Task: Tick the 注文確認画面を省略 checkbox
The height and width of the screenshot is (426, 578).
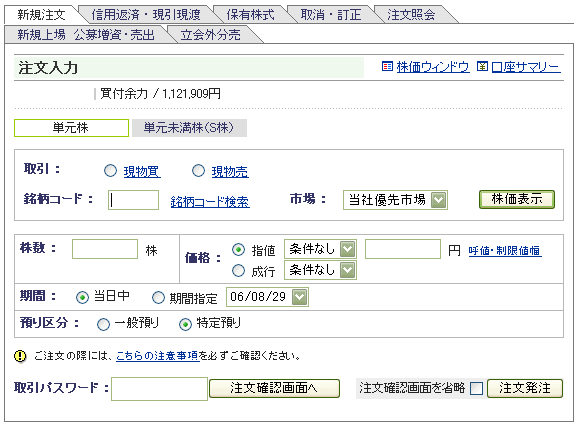Action: 476,388
